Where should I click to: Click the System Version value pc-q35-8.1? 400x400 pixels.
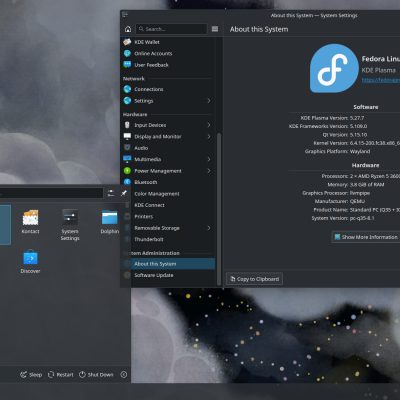362,218
